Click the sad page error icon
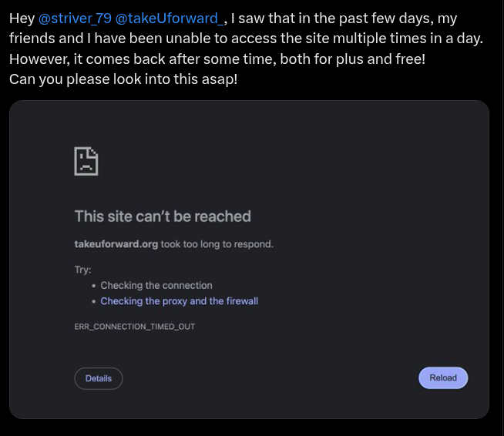This screenshot has height=436, width=504. click(86, 161)
